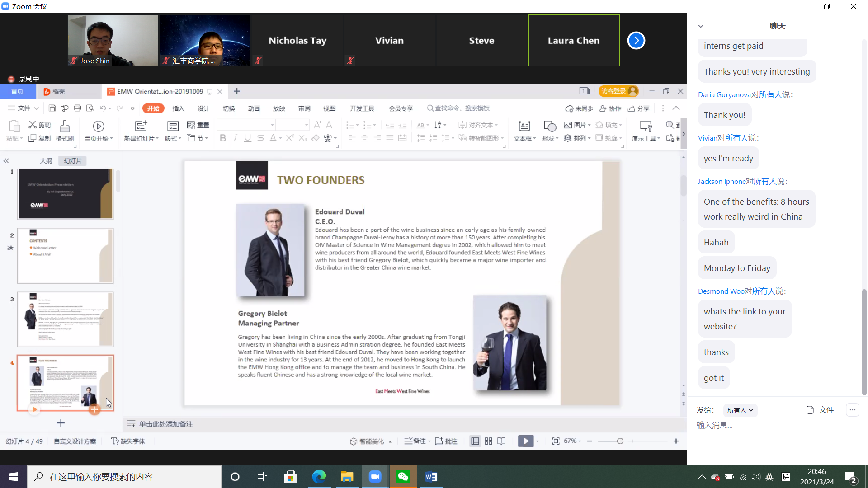Switch to 首页 home tab
The width and height of the screenshot is (868, 488).
(x=18, y=91)
